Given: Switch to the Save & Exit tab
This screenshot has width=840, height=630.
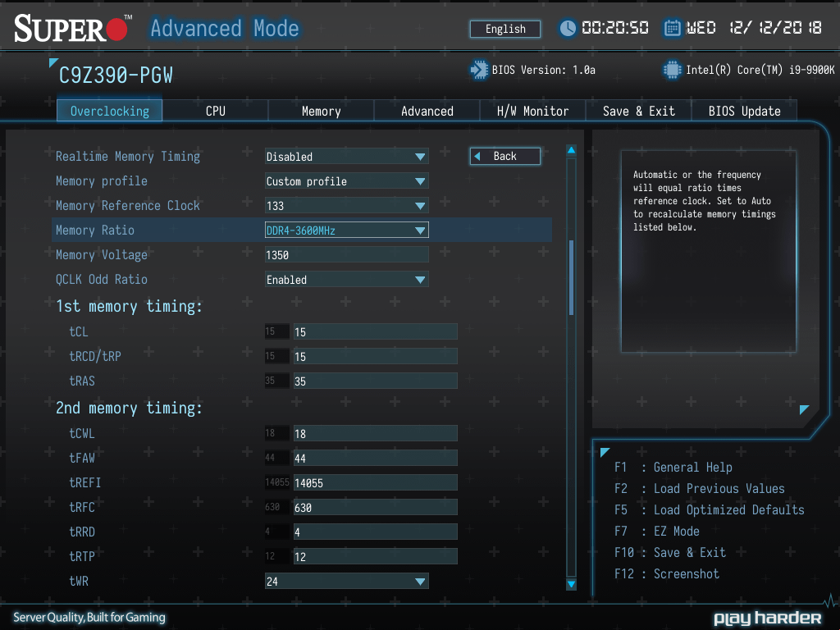Looking at the screenshot, I should coord(638,111).
